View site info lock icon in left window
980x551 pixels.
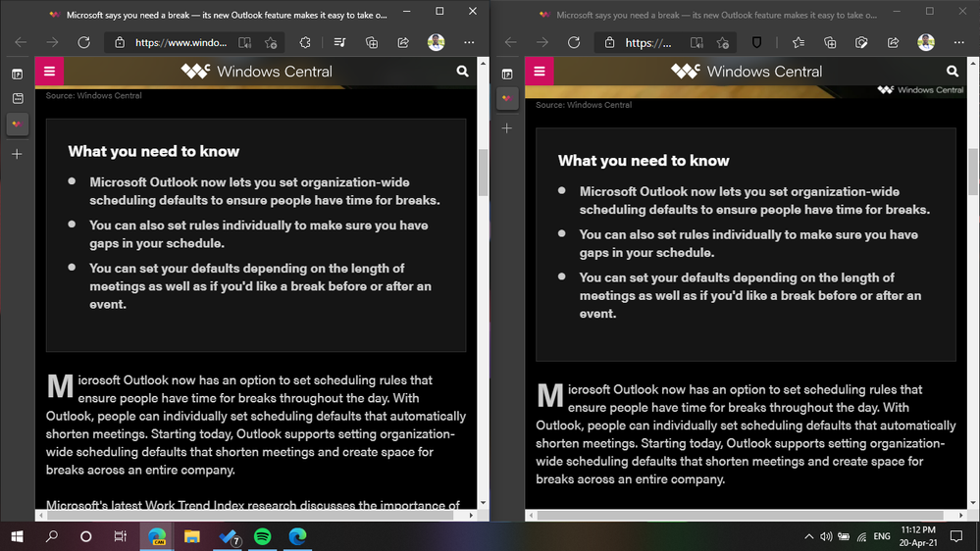pyautogui.click(x=120, y=42)
